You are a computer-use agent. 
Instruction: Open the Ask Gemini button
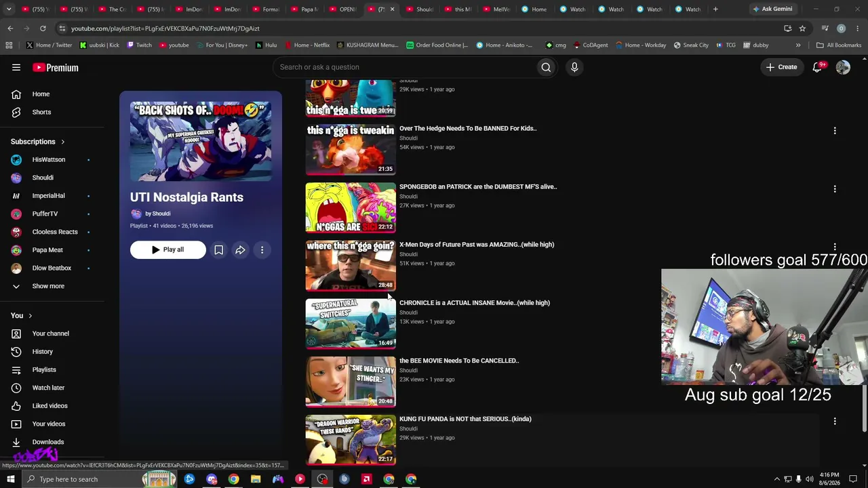772,9
